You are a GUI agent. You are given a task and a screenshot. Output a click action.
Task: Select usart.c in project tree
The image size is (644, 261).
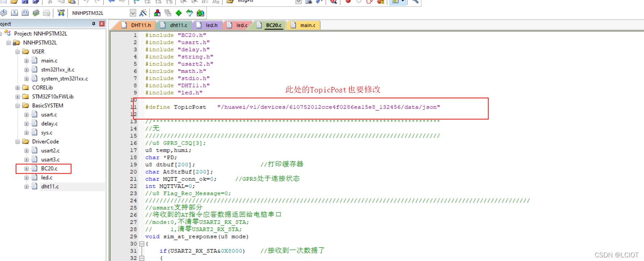click(x=49, y=115)
